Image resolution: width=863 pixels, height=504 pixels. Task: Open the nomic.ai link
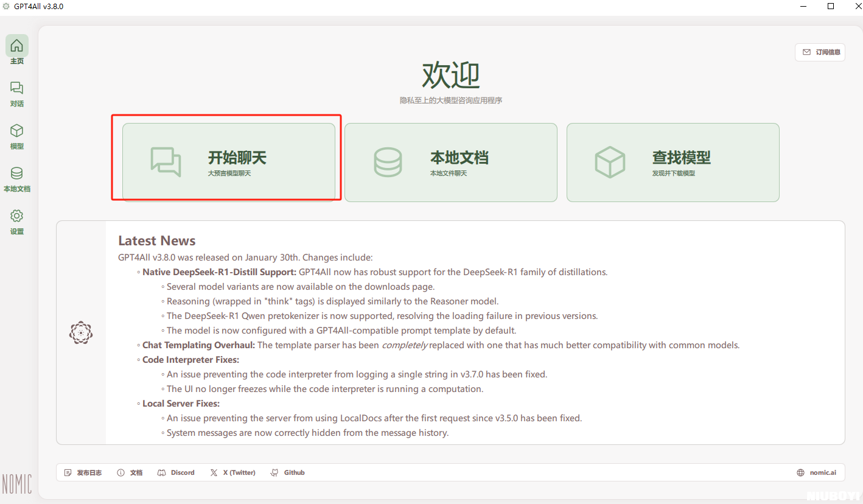(x=816, y=472)
